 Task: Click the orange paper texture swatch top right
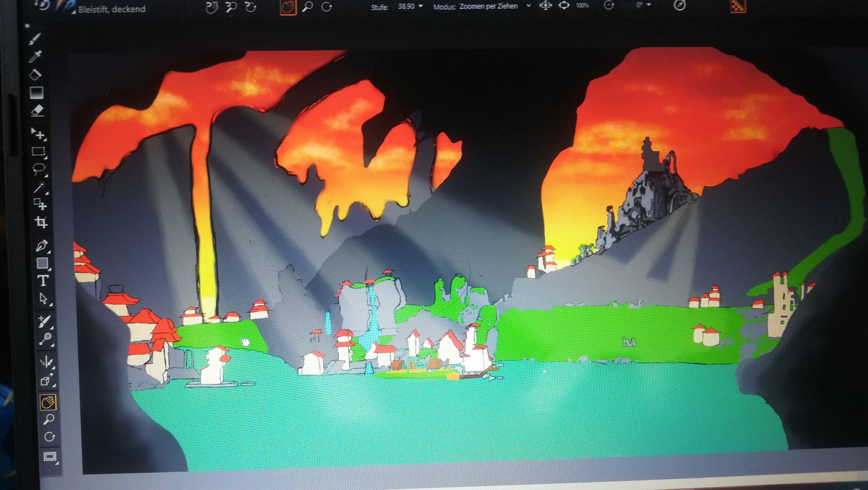[x=738, y=6]
